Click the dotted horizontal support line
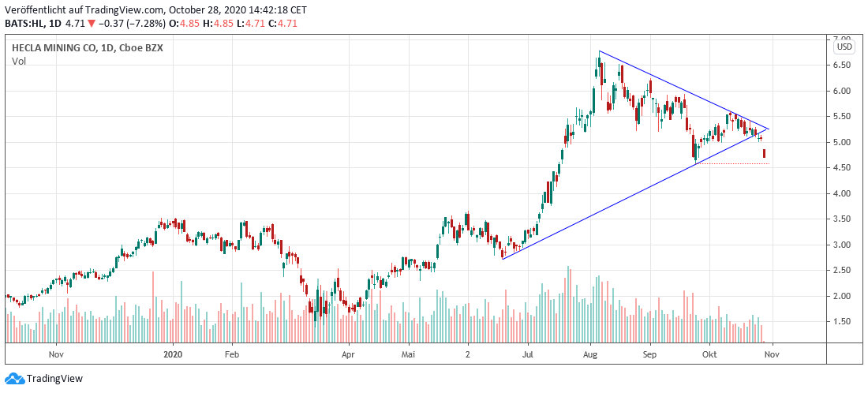Screen dimensions: 868x393 pos(734,164)
